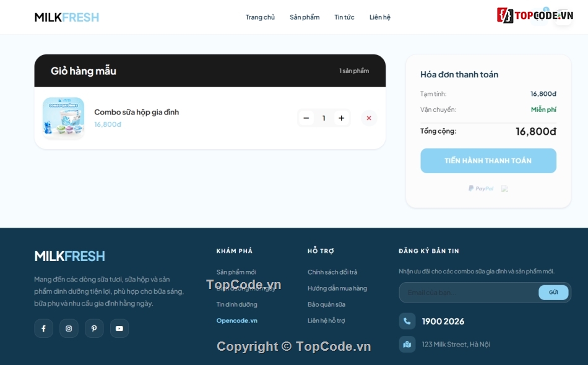Click the phone number 1900 2026
This screenshot has height=365, width=588.
[x=443, y=321]
